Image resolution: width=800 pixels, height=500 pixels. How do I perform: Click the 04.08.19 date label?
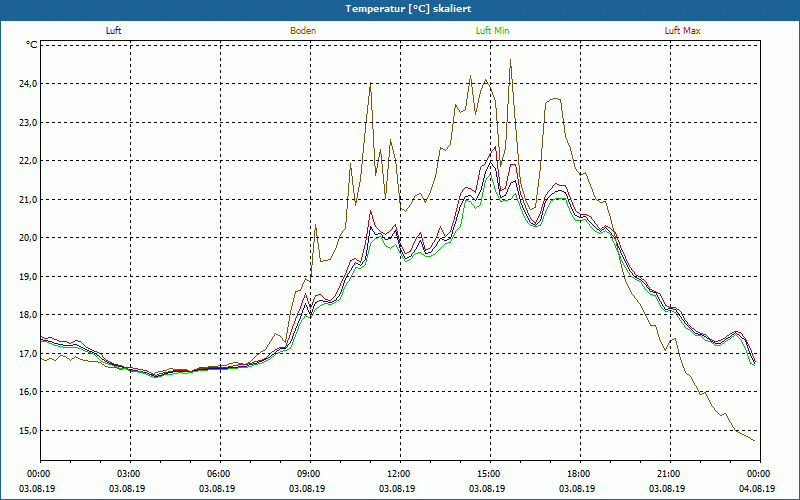pos(758,489)
